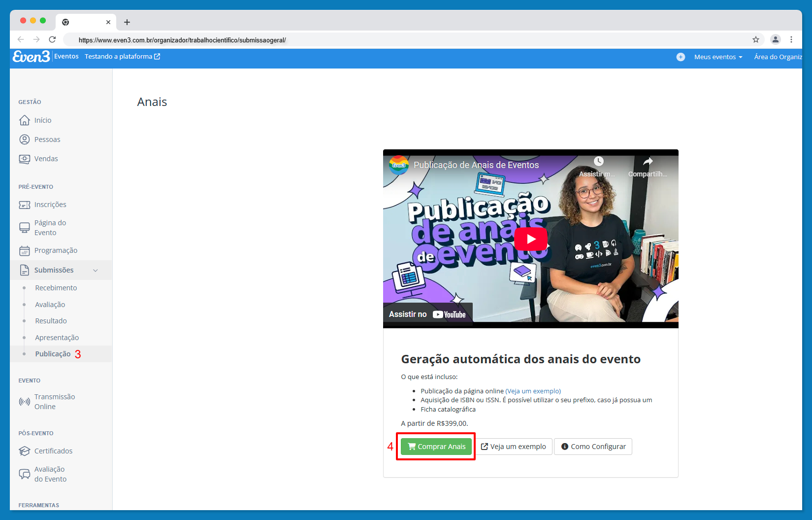
Task: Bookmark this page using the star icon
Action: tap(756, 40)
